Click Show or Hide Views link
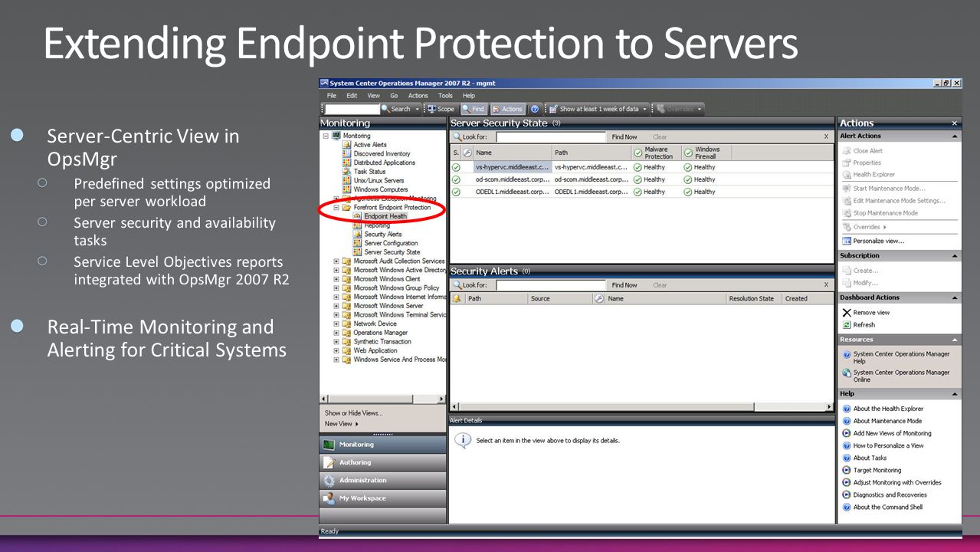This screenshot has width=980, height=552. [353, 413]
